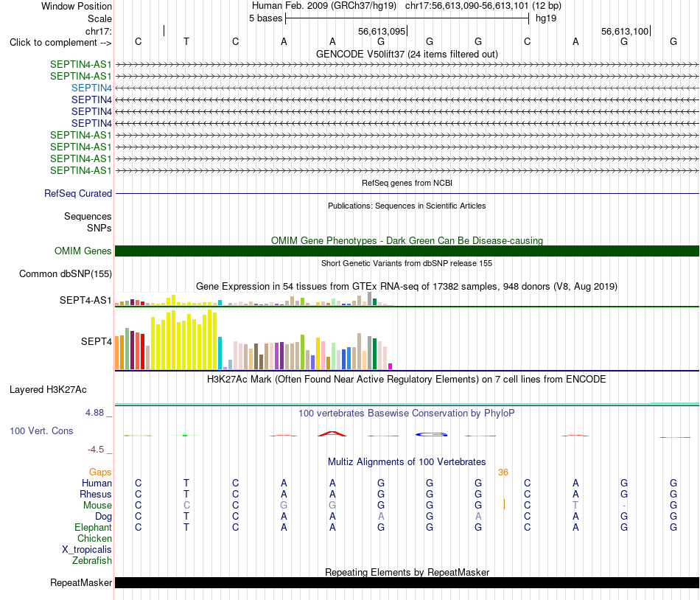The width and height of the screenshot is (700, 600).
Task: Click the tall red A conservation peak
Action: [x=332, y=433]
